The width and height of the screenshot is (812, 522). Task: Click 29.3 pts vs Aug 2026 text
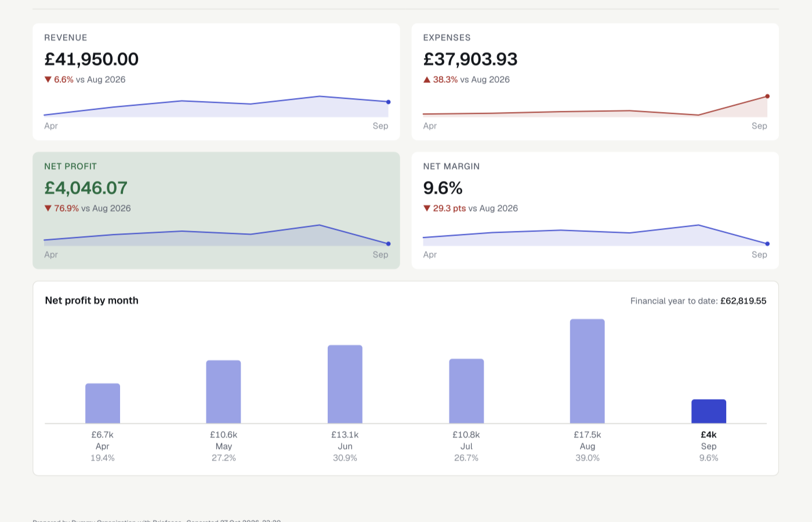pos(476,208)
